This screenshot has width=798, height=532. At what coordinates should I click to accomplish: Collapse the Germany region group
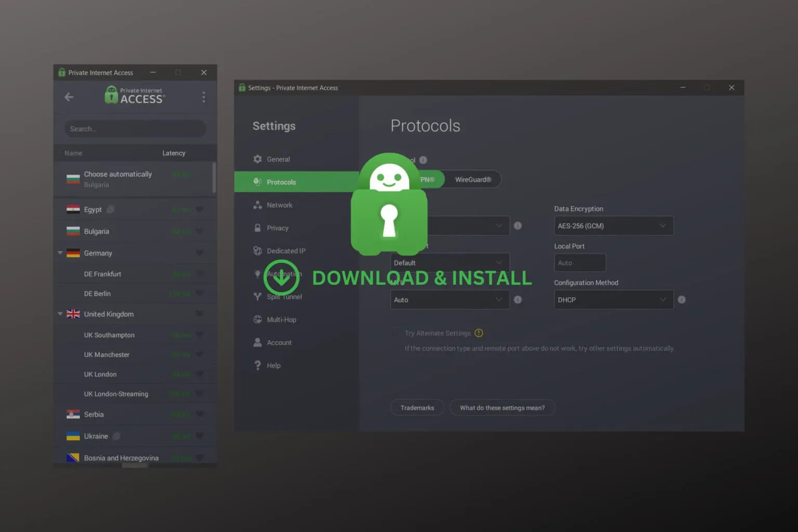[60, 253]
